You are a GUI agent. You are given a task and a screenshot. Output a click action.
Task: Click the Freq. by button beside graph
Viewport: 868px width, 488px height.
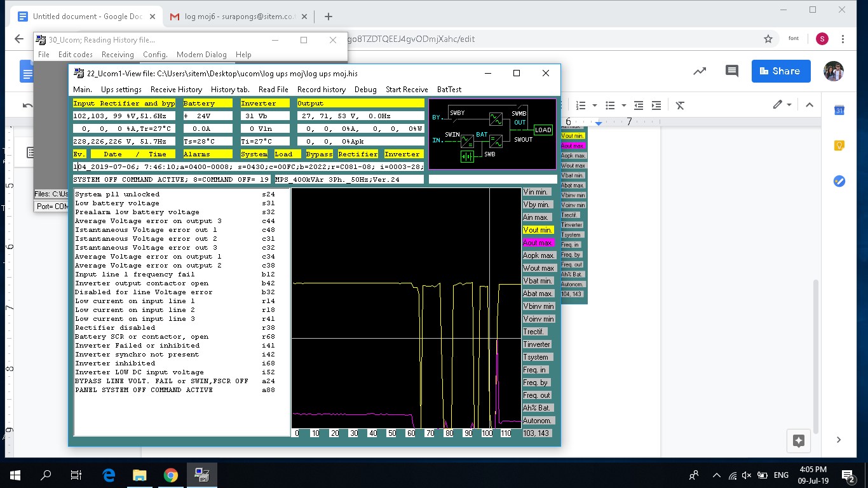[x=536, y=383]
